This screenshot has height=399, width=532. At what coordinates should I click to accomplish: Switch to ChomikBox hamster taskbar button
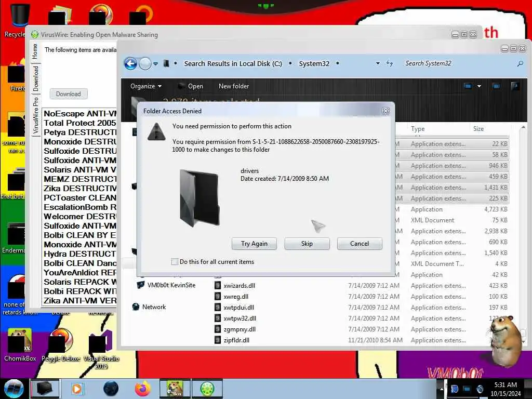coord(176,389)
